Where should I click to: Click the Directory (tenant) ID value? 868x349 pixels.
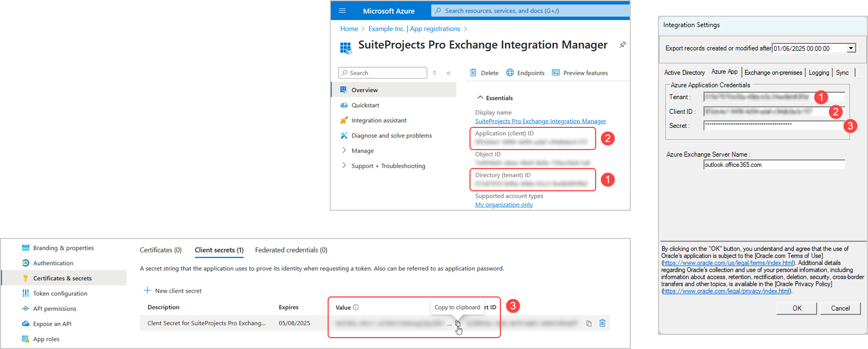(531, 184)
